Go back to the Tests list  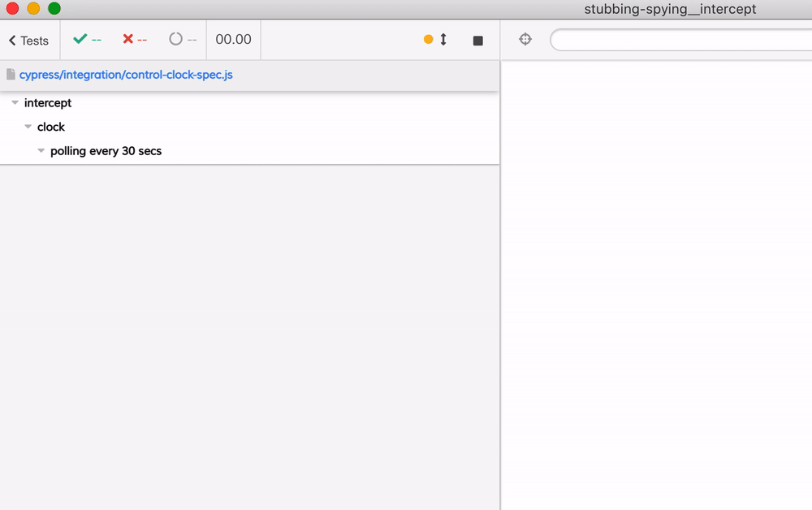pyautogui.click(x=28, y=41)
